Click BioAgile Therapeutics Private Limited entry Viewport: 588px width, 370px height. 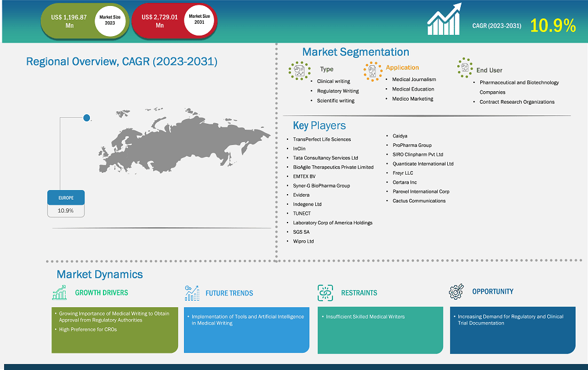point(333,167)
